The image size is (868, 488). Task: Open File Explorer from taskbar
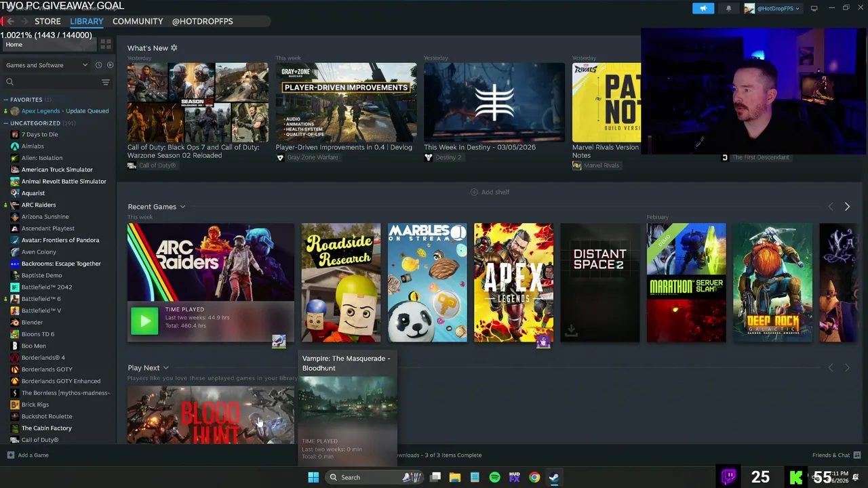tap(455, 477)
